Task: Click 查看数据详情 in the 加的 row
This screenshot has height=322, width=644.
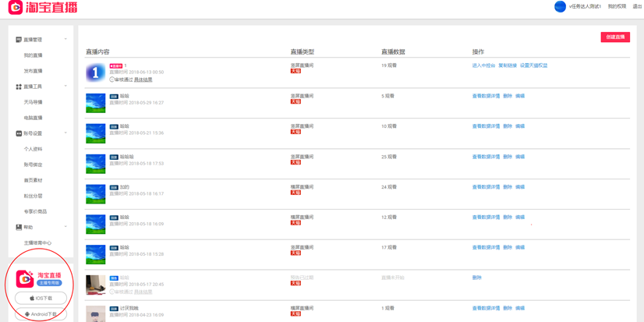Action: (486, 187)
